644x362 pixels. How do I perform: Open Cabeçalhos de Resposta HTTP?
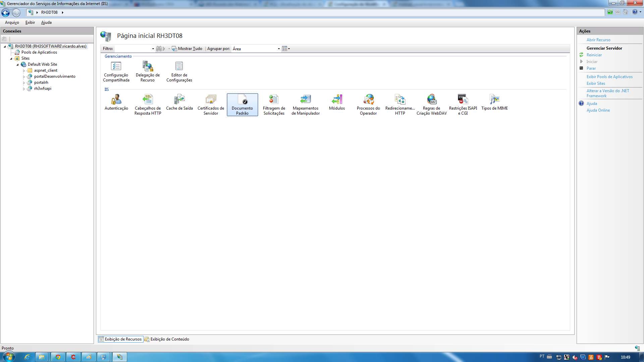148,105
